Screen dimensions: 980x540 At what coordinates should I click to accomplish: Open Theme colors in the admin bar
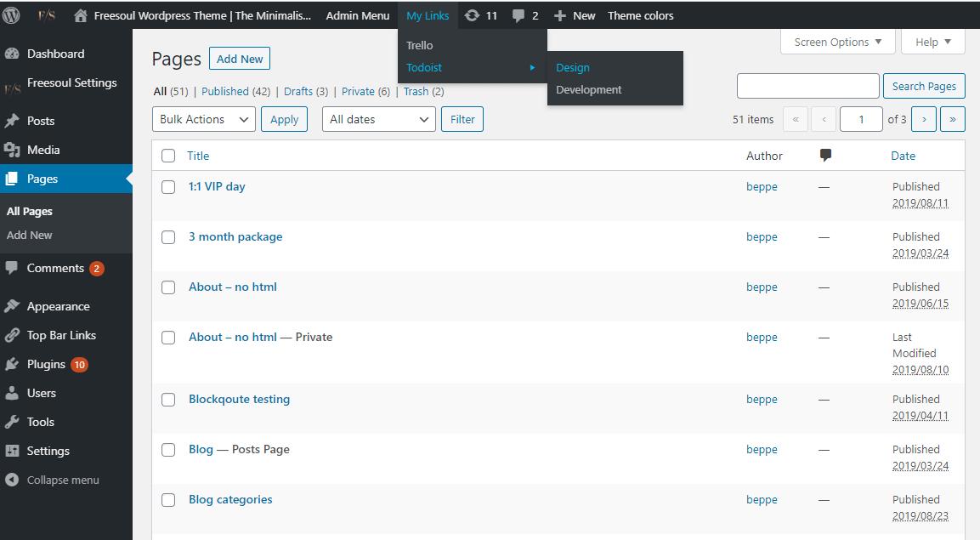click(641, 15)
